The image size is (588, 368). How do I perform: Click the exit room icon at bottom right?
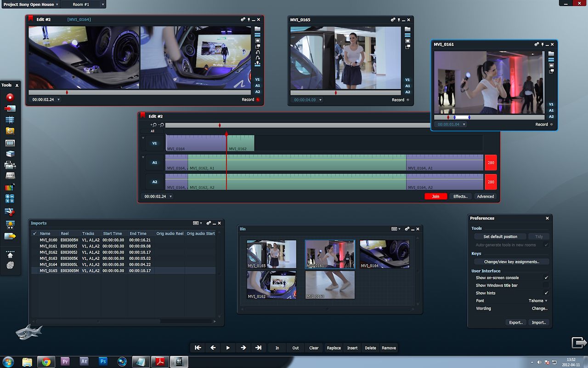coord(578,343)
